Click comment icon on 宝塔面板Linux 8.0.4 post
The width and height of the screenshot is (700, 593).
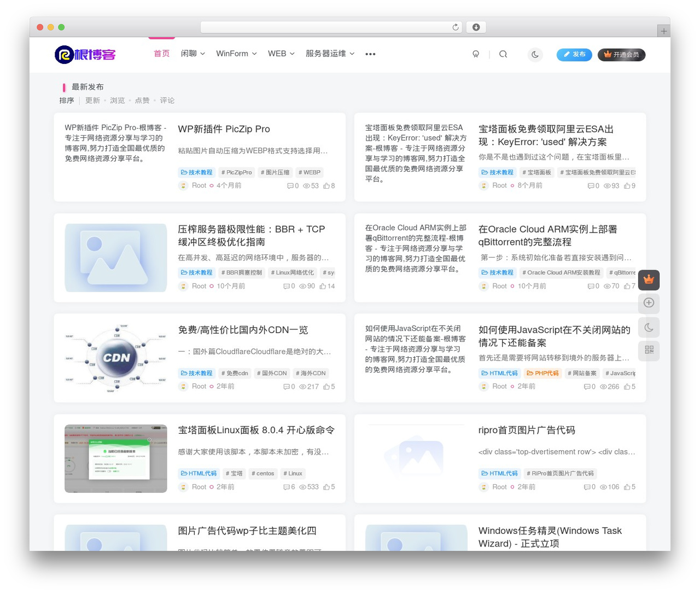point(287,487)
